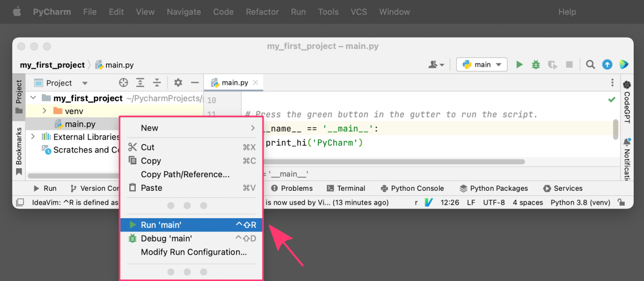
Task: Hide the Project tool window with minus
Action: coord(195,83)
